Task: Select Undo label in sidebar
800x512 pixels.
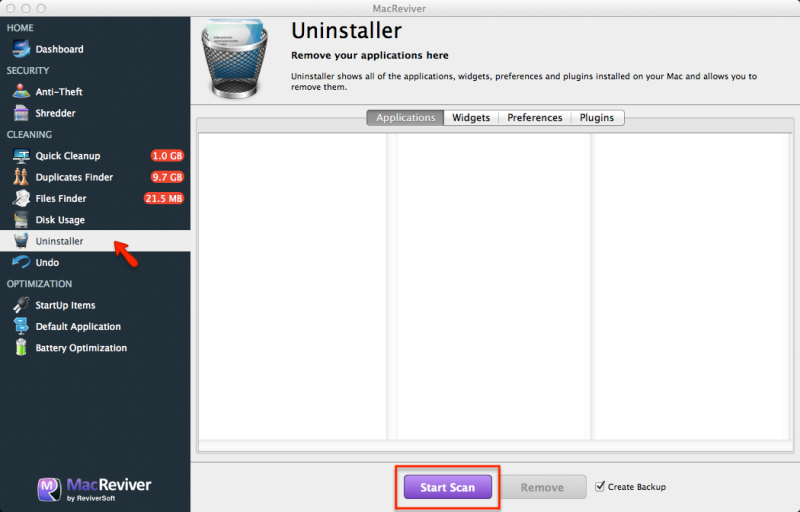Action: click(47, 263)
